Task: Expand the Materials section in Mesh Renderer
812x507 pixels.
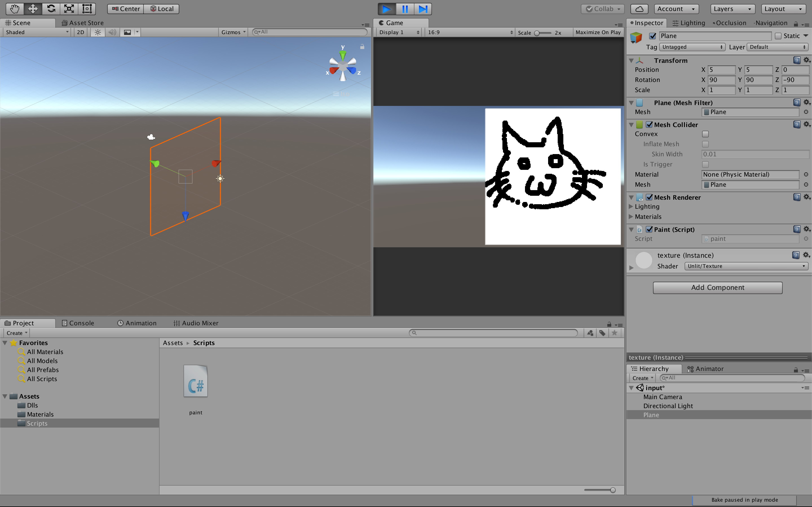Action: tap(631, 217)
